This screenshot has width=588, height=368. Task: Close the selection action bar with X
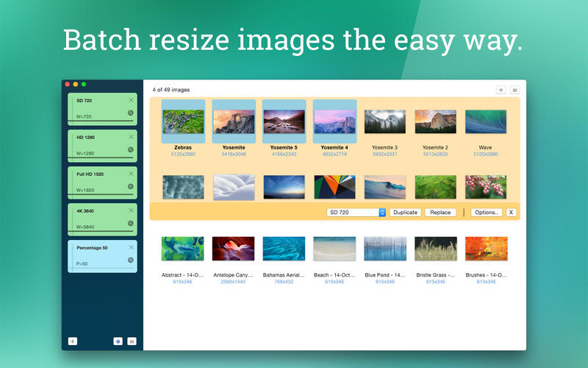click(x=511, y=212)
